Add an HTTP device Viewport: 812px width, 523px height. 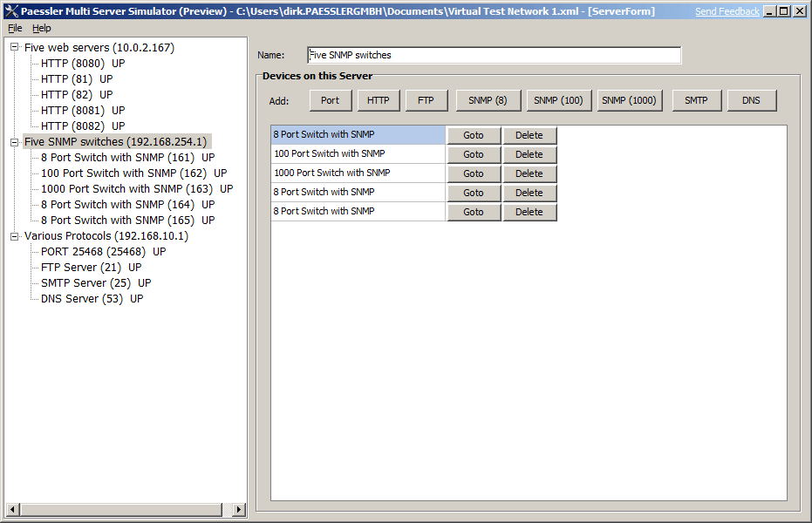pyautogui.click(x=378, y=99)
